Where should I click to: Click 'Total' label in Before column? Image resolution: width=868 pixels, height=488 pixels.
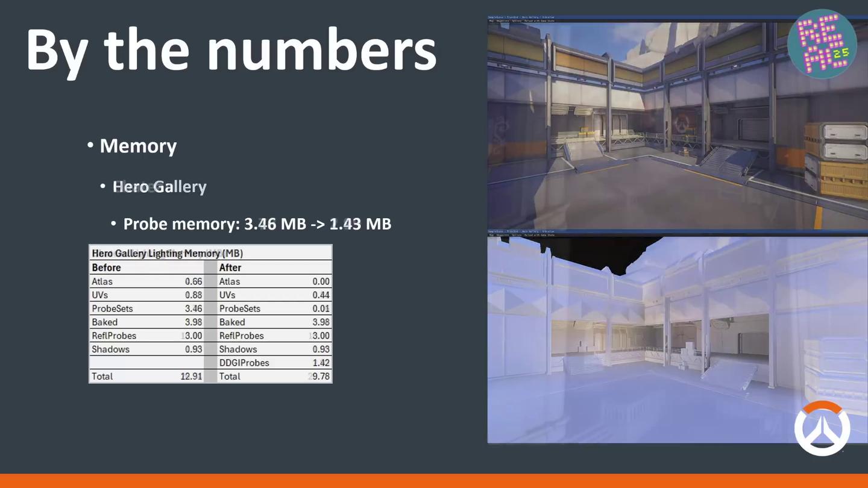point(102,377)
